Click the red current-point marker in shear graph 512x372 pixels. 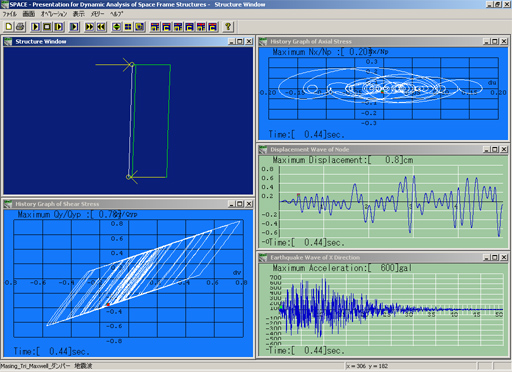[x=108, y=305]
